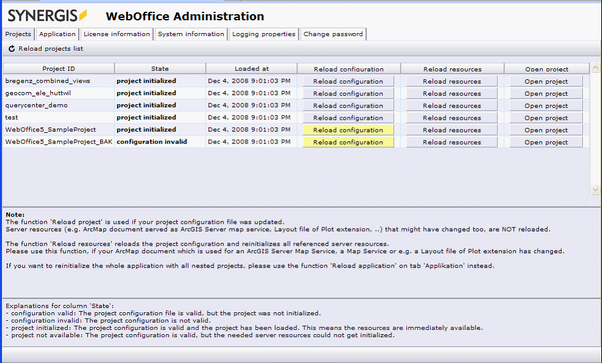This screenshot has height=363, width=602.
Task: Reload resources for querycenter_demo
Action: click(x=452, y=106)
